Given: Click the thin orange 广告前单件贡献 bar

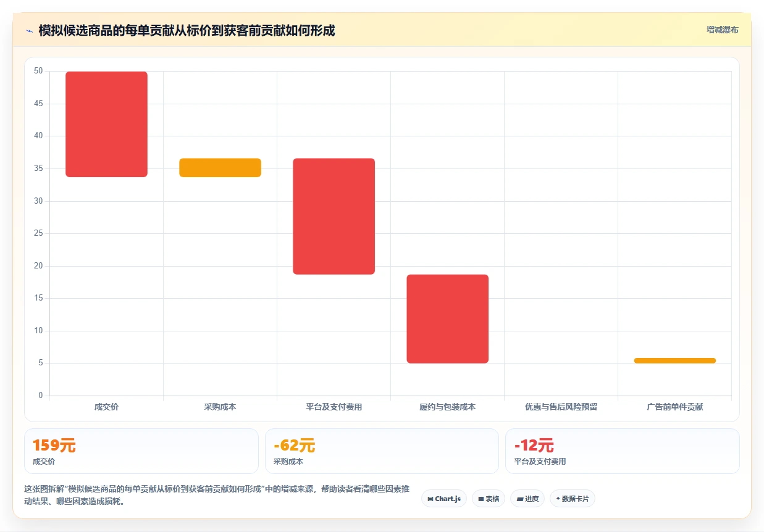Looking at the screenshot, I should click(674, 360).
